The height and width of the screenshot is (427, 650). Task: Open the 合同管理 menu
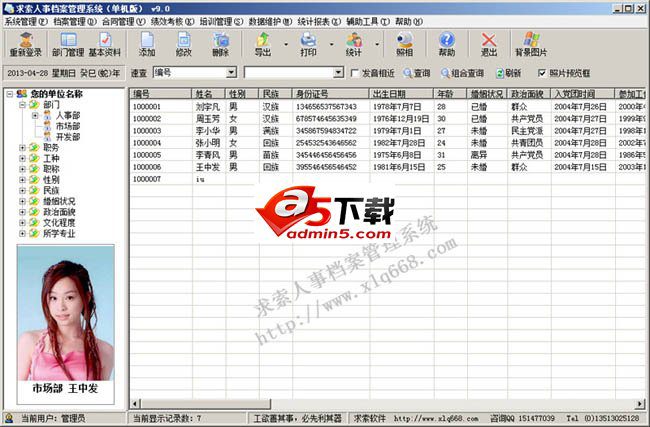coord(124,22)
